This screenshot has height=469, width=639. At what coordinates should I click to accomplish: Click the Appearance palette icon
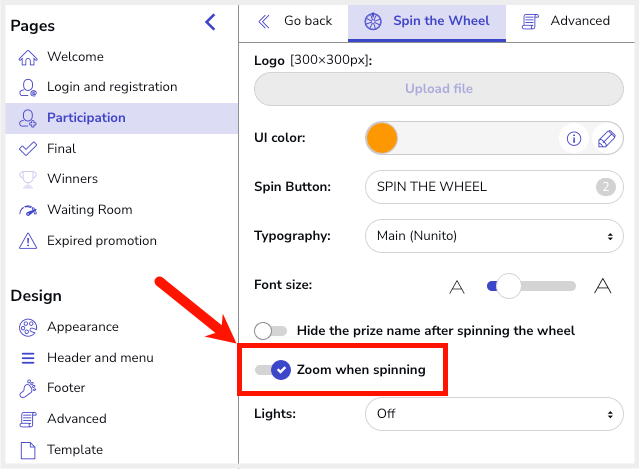pos(28,327)
